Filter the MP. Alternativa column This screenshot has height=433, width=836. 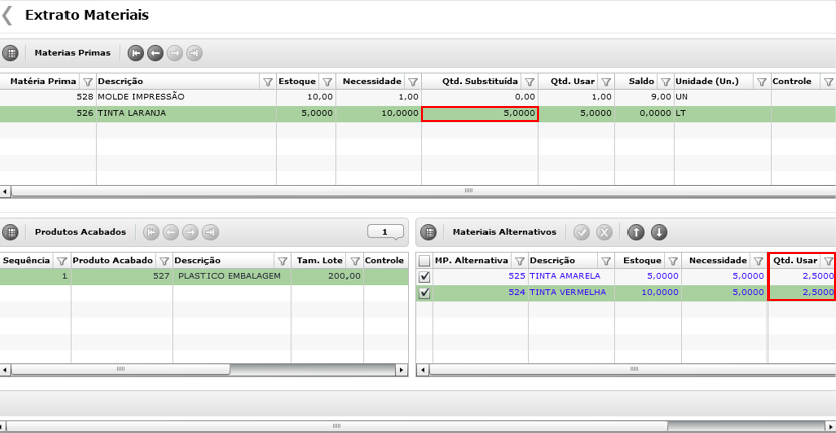point(520,261)
